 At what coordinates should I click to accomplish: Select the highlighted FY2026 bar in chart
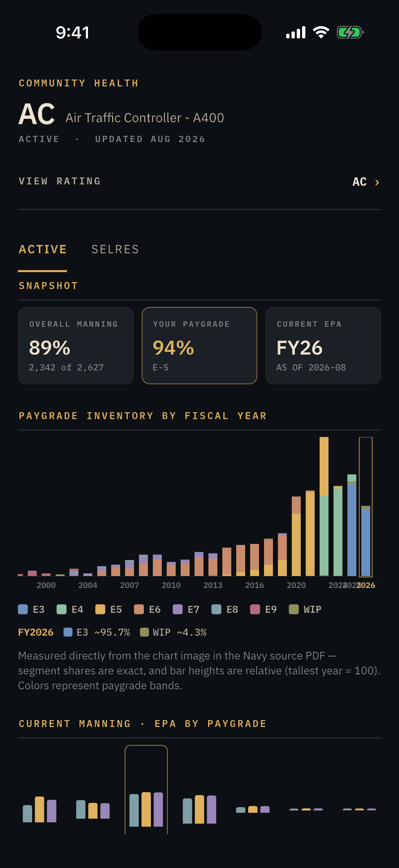[366, 507]
